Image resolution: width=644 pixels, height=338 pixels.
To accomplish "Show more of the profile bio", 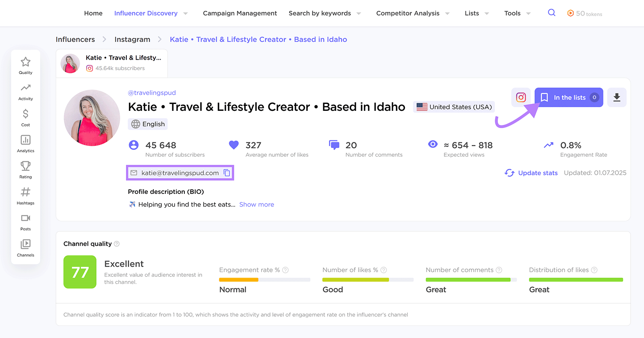I will (x=256, y=205).
